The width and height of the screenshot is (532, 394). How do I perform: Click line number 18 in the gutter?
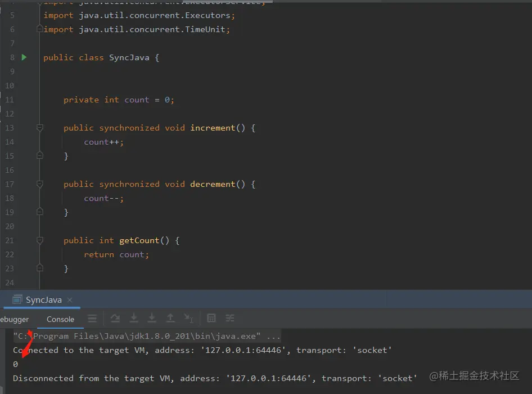[x=10, y=198]
